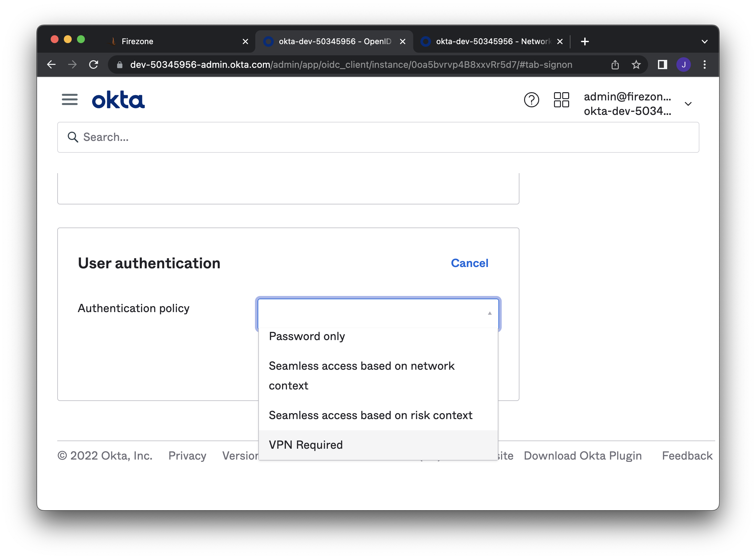
Task: Collapse the Authentication policy dropdown
Action: [x=489, y=313]
